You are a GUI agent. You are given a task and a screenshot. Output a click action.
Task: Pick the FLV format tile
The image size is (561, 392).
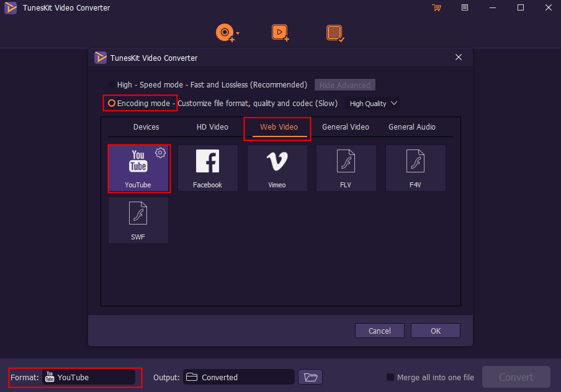point(346,168)
